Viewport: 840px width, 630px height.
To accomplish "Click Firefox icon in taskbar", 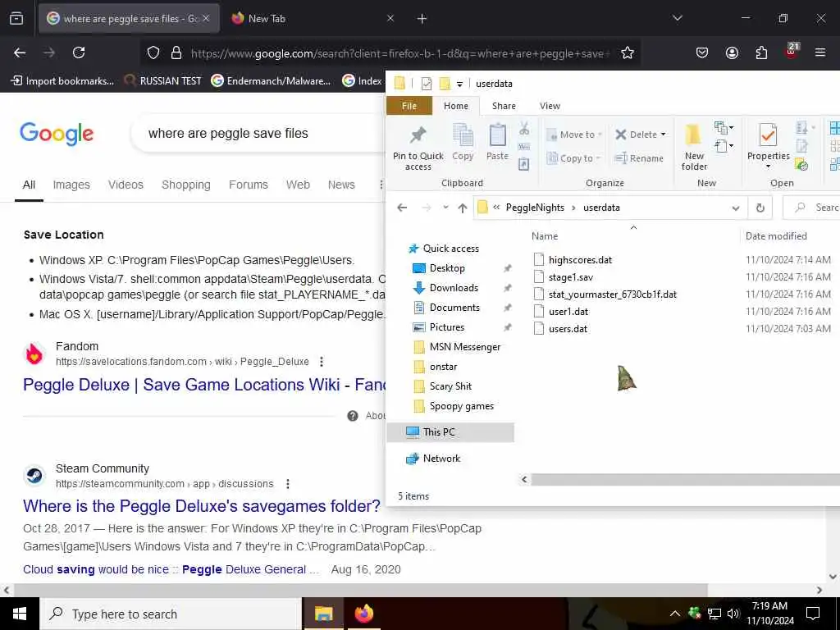I will click(x=363, y=614).
